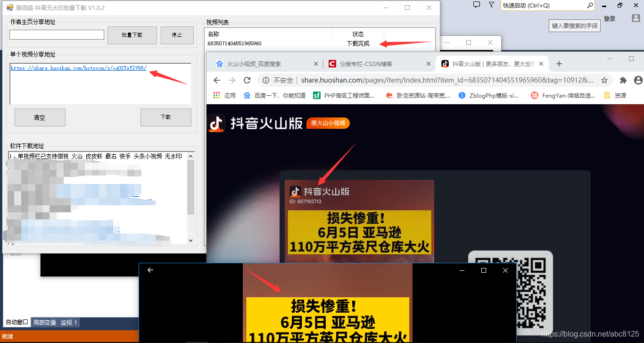Click the magnifier icon in 快速启动 box
Image resolution: width=644 pixels, height=343 pixels.
[x=590, y=6]
